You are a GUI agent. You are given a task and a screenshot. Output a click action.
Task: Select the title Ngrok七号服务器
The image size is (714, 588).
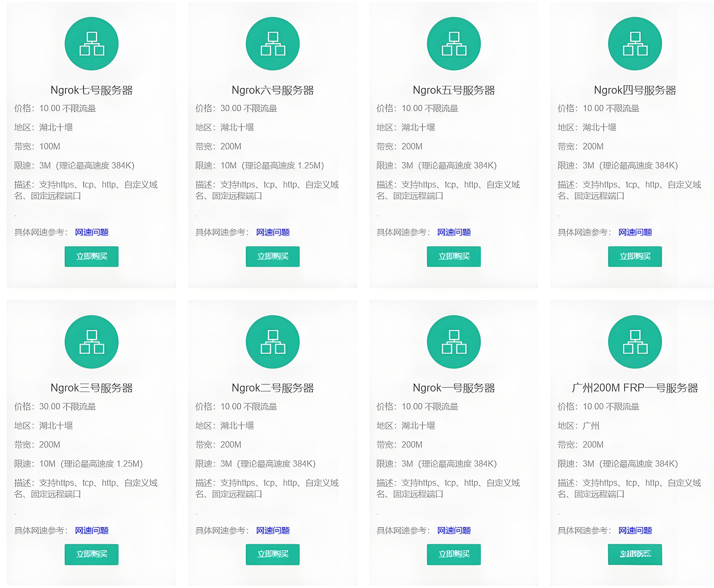pyautogui.click(x=91, y=90)
